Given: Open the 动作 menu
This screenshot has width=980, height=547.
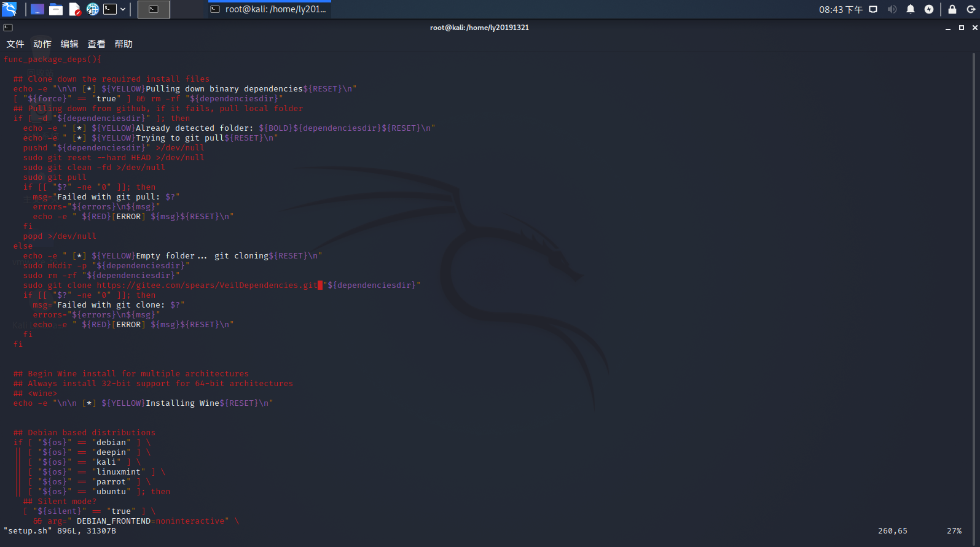Looking at the screenshot, I should click(42, 44).
